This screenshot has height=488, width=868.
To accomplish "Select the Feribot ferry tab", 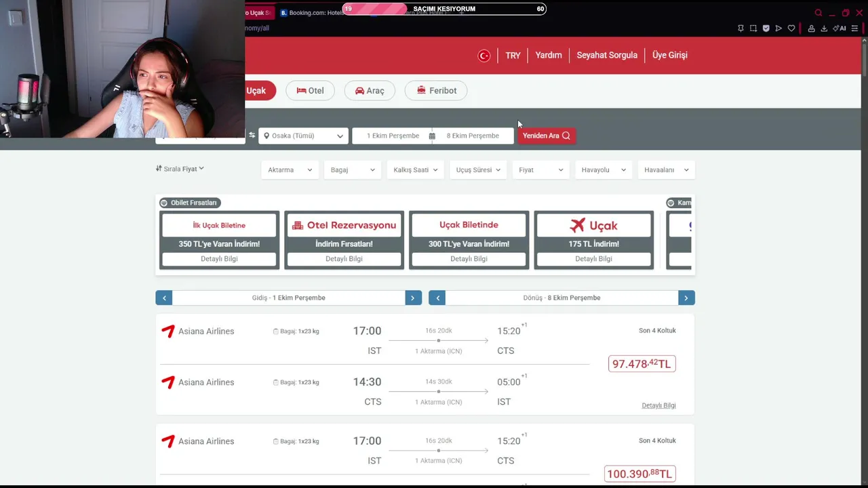I will point(436,91).
